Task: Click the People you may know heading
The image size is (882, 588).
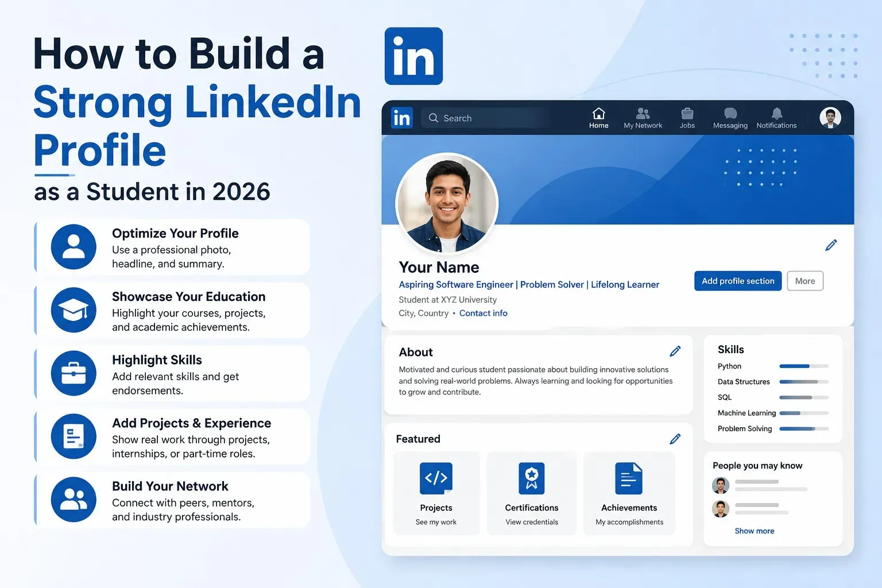Action: [x=757, y=466]
